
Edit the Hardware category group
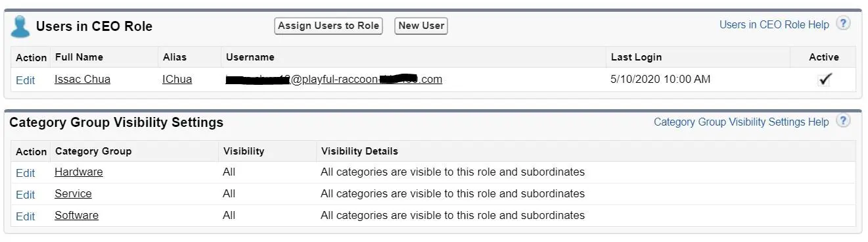(x=26, y=173)
